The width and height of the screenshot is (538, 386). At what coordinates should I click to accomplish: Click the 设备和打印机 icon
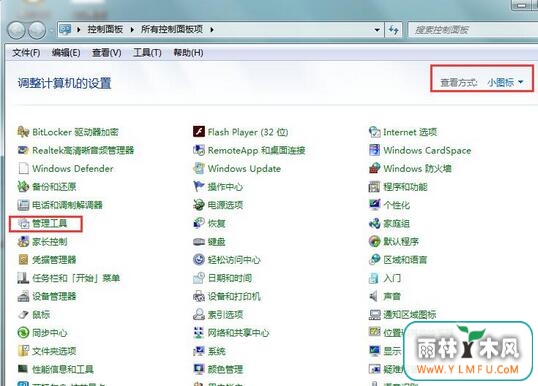(x=199, y=296)
